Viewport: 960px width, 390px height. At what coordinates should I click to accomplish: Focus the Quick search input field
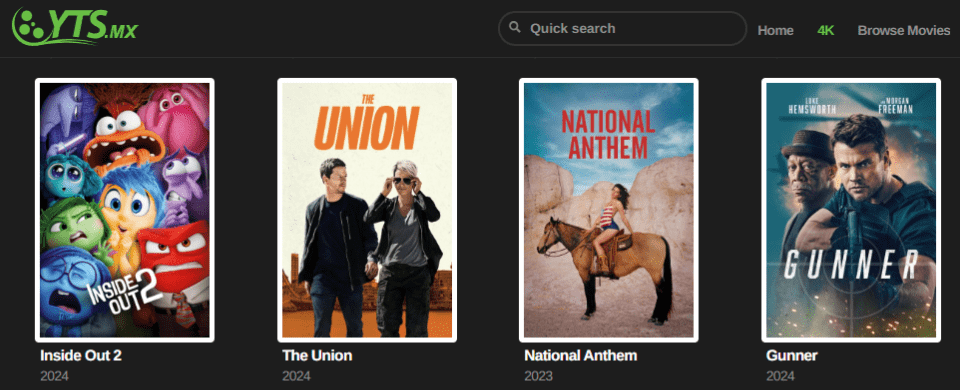(x=622, y=28)
